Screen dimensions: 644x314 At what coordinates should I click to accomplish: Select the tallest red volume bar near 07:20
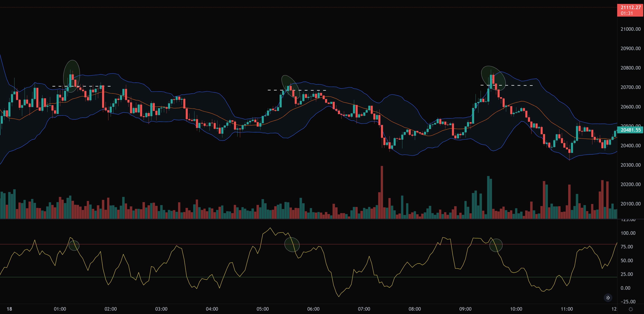pos(382,192)
